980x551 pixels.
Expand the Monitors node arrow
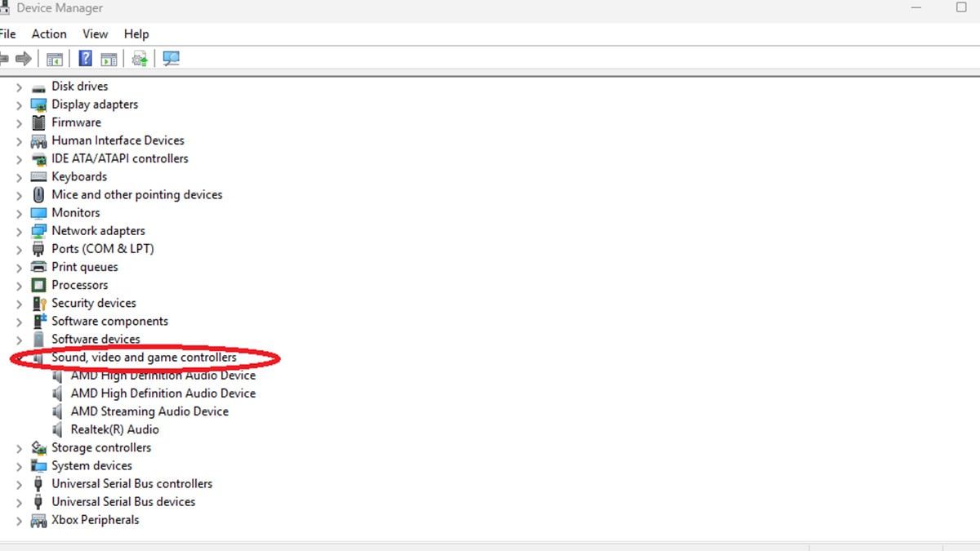(19, 212)
